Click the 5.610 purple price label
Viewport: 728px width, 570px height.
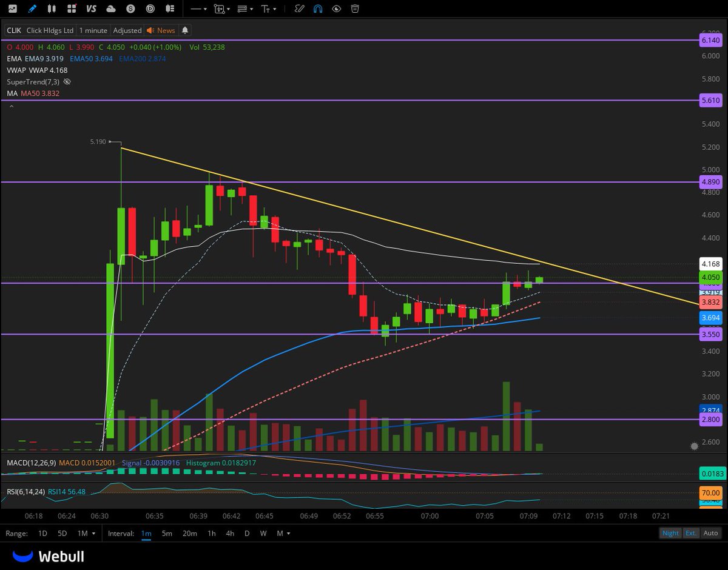(x=710, y=100)
